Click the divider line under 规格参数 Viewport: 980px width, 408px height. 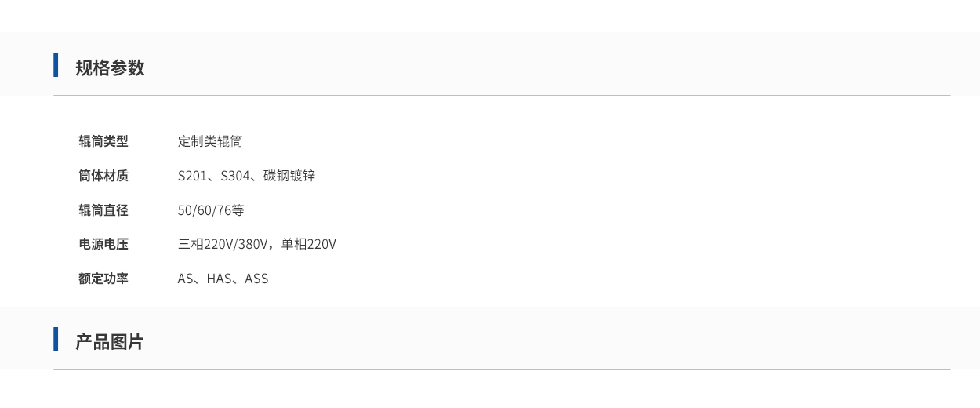click(502, 96)
